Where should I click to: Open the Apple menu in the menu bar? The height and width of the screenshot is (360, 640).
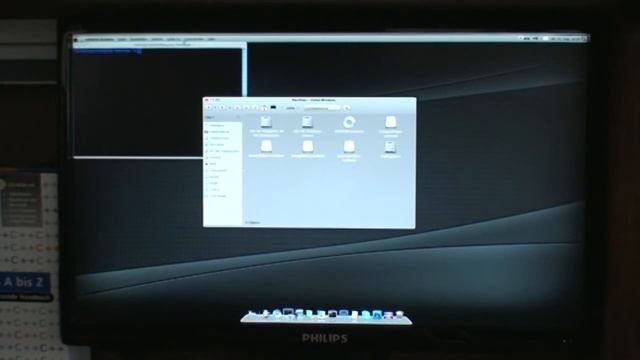point(76,40)
